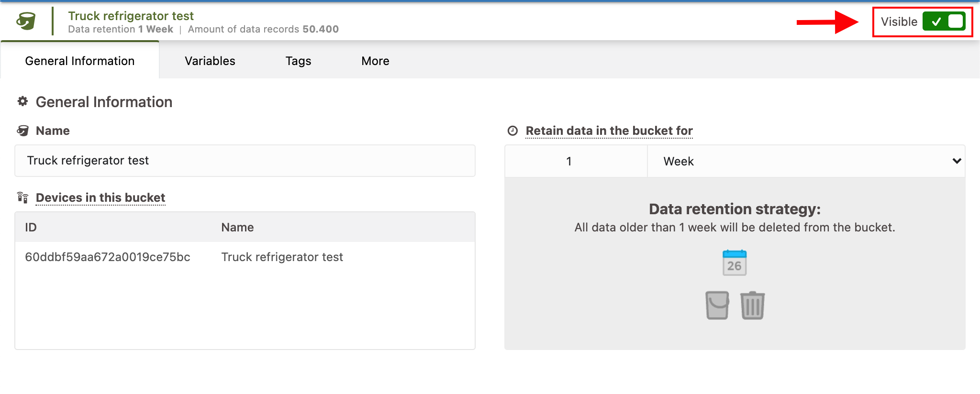The width and height of the screenshot is (980, 394).
Task: Click the bucket logo icon in header
Action: (x=26, y=21)
